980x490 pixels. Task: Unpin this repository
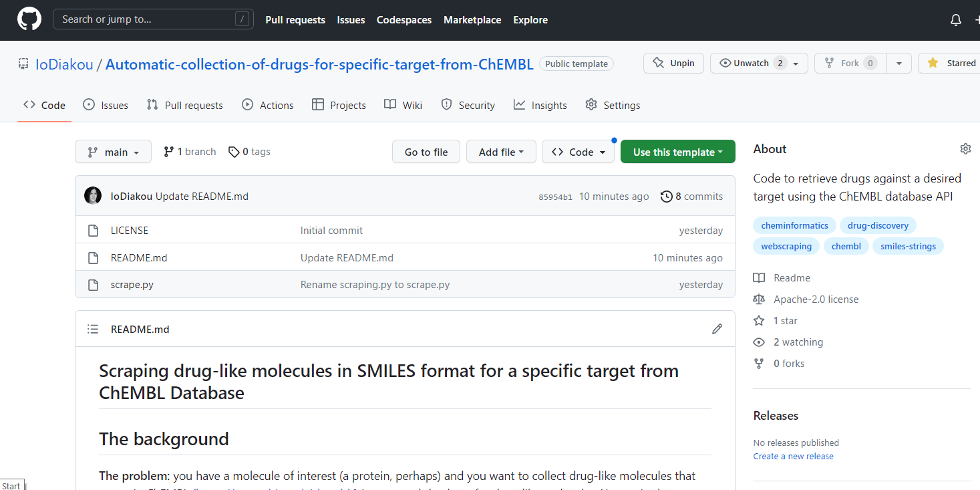coord(673,63)
